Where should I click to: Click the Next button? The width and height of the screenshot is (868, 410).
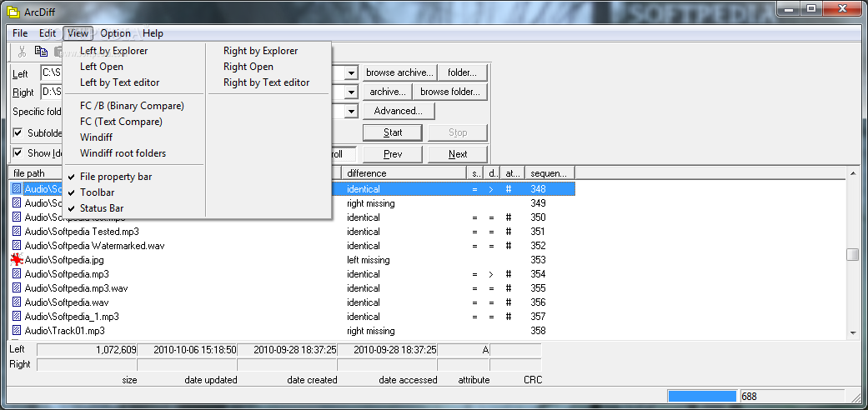458,154
